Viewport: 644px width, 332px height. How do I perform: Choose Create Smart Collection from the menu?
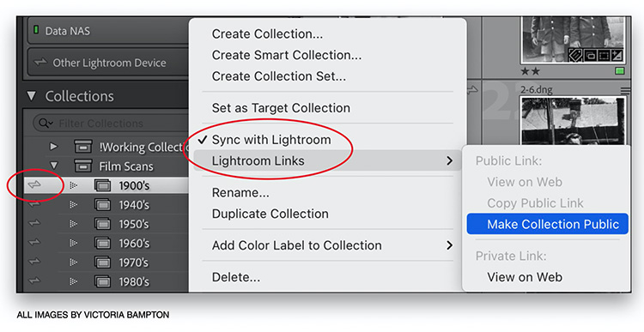[x=287, y=55]
